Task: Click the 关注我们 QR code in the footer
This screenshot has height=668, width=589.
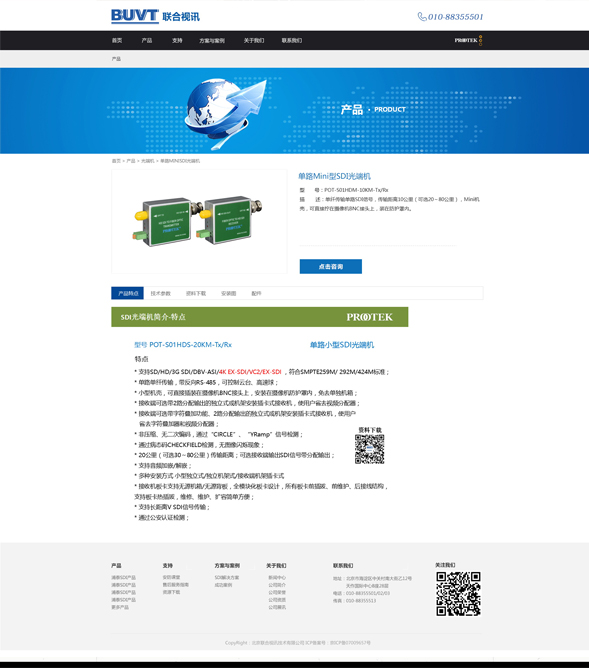Action: [458, 594]
